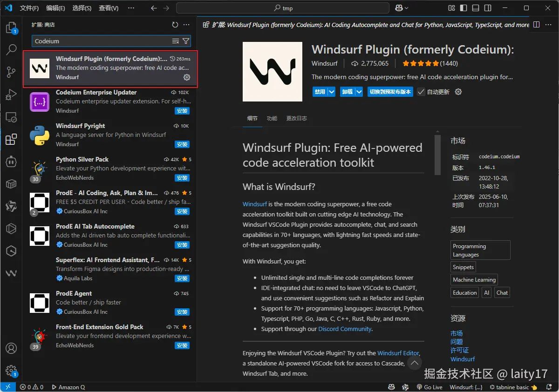Screen dimensions: 559x392
Task: Select ProdE Agent extension in list
Action: coord(110,303)
